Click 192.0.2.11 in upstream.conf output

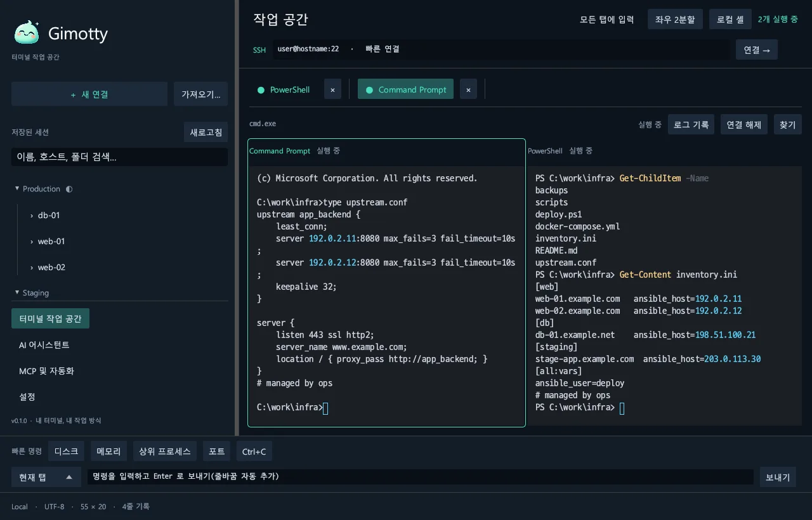pyautogui.click(x=332, y=238)
